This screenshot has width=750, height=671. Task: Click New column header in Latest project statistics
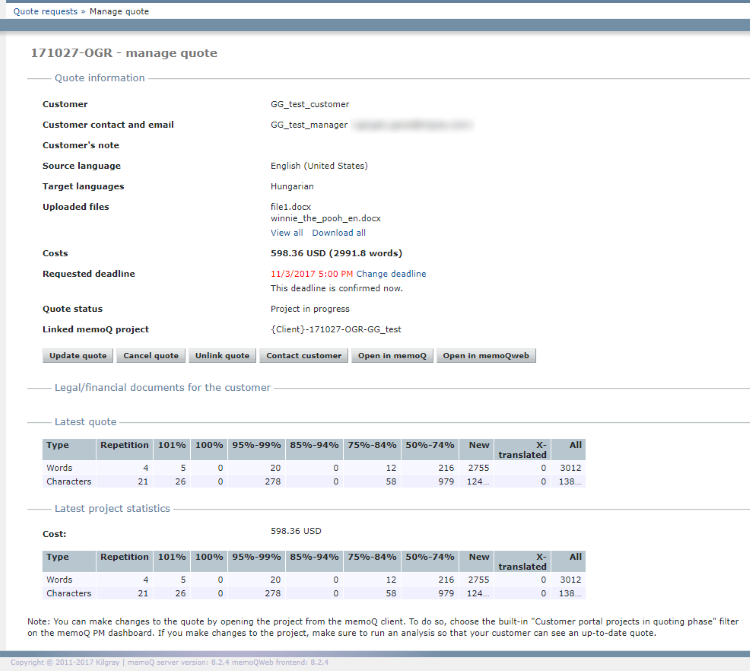(479, 557)
